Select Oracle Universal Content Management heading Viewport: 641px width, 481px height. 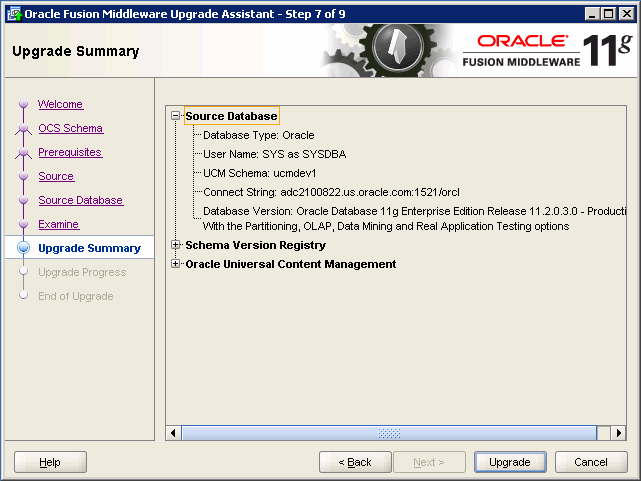point(291,264)
